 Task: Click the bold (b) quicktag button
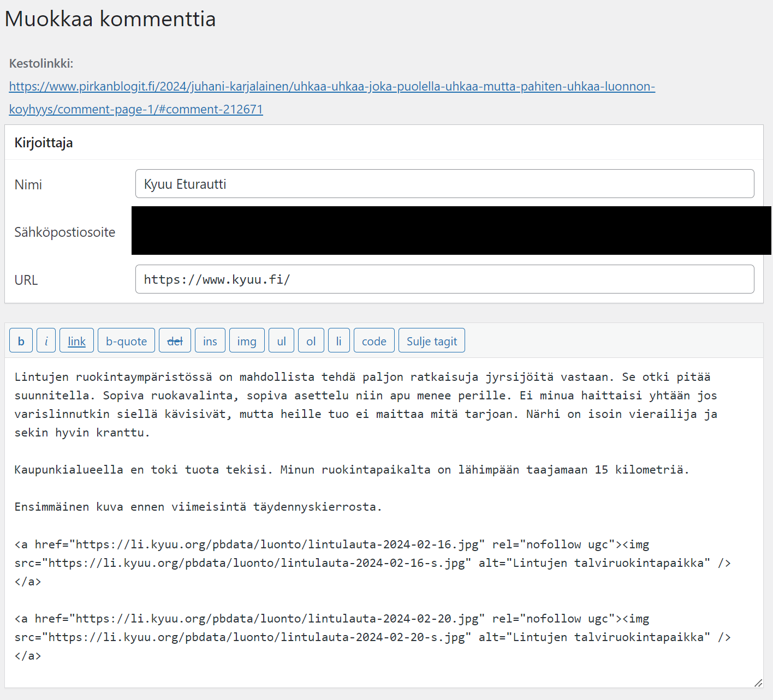point(21,341)
